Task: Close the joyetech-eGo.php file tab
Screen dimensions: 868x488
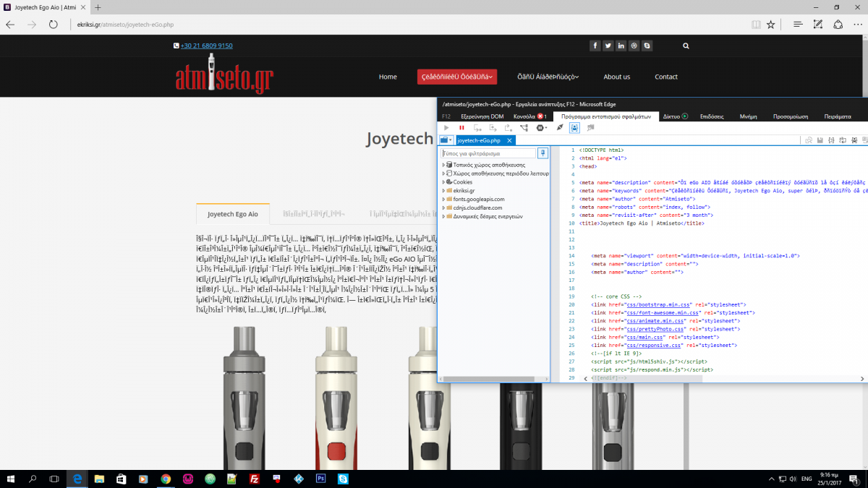Action: point(509,140)
